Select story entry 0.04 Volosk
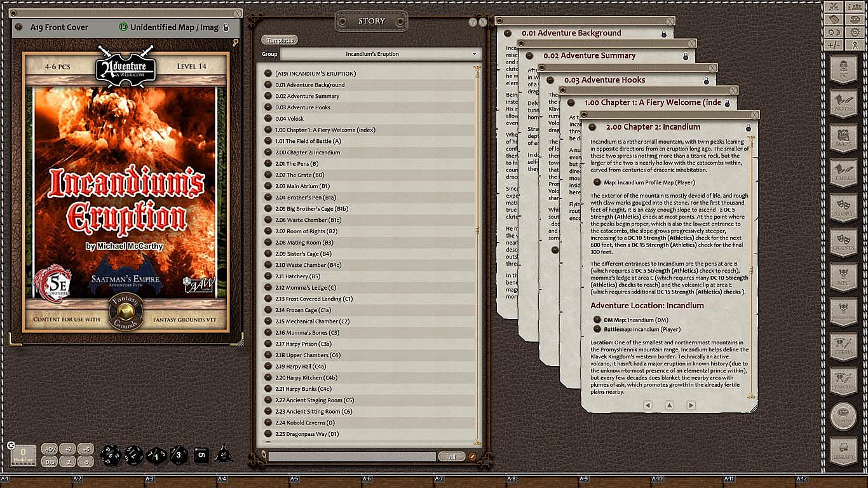868x488 pixels. 289,118
